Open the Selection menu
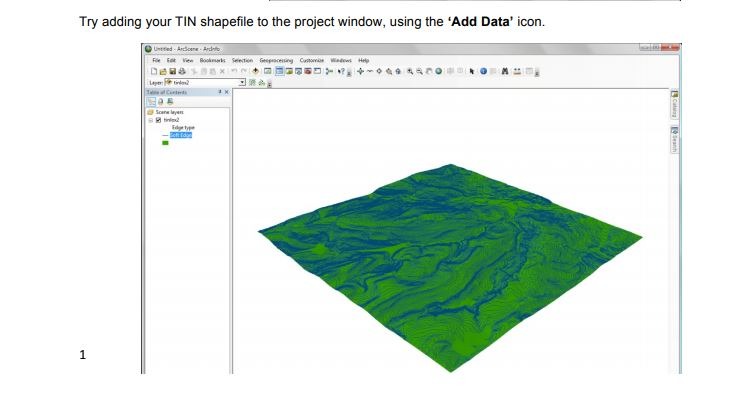This screenshot has width=753, height=393. pyautogui.click(x=243, y=61)
